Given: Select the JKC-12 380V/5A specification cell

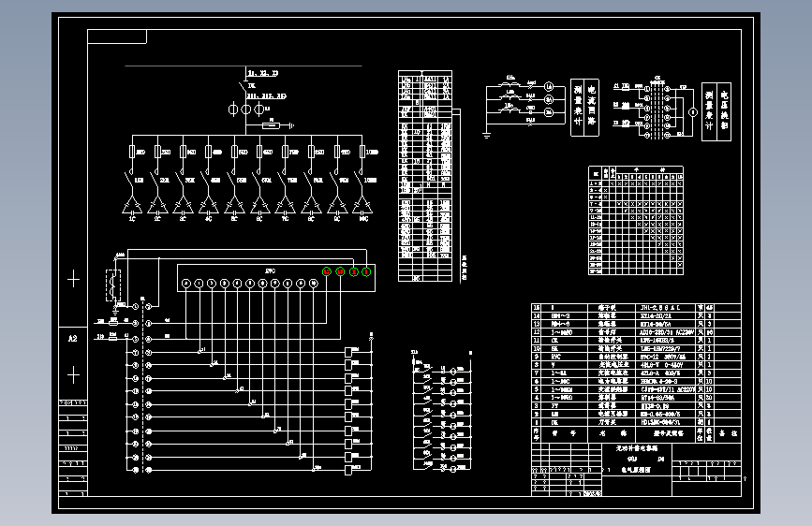Looking at the screenshot, I should (666, 357).
